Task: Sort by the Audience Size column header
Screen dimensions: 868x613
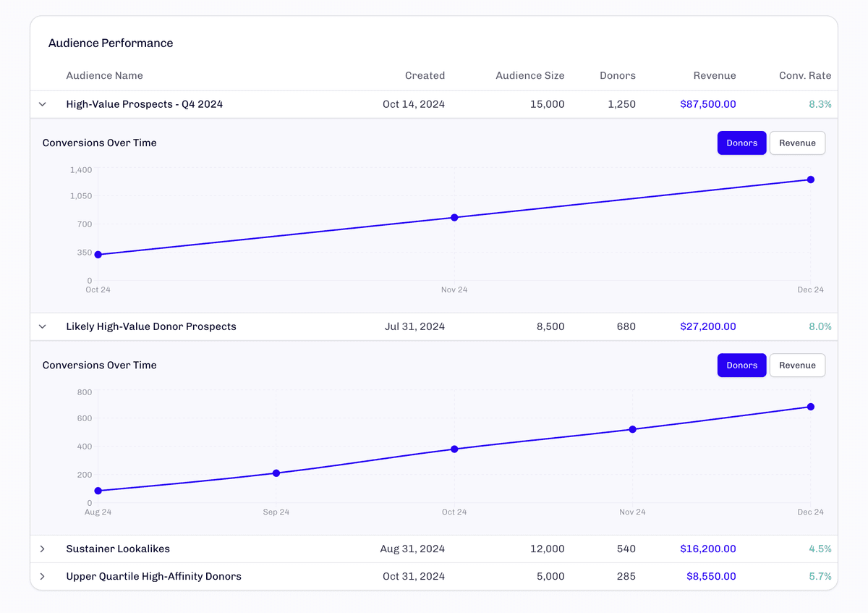Action: tap(530, 75)
